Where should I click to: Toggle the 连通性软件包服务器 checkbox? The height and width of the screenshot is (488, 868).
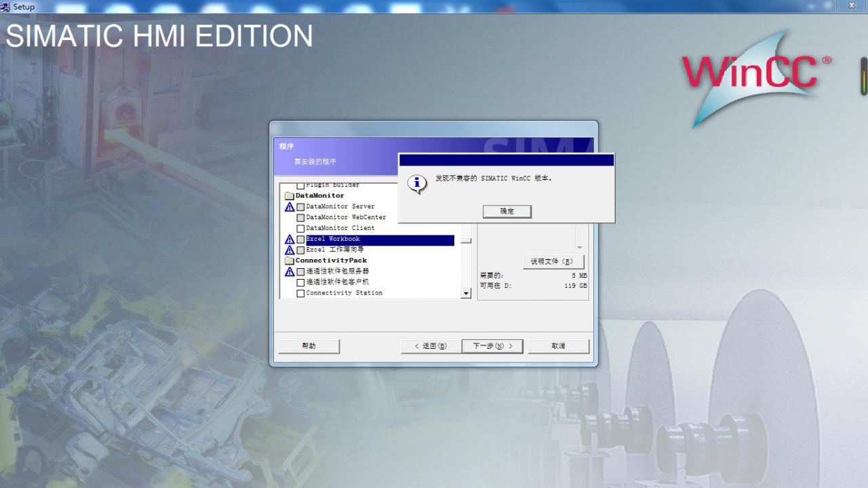[300, 272]
